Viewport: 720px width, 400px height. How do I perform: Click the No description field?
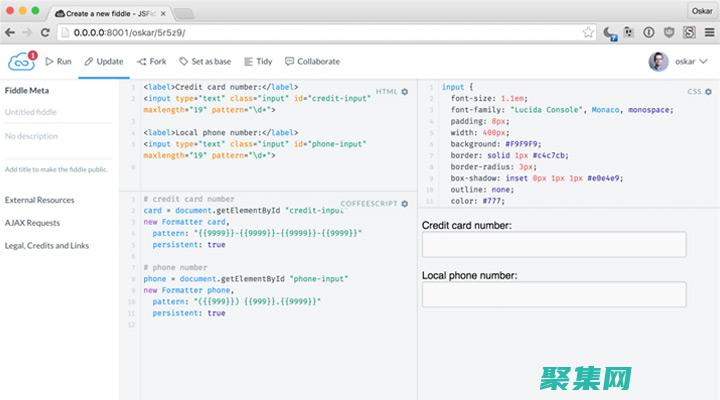click(58, 136)
